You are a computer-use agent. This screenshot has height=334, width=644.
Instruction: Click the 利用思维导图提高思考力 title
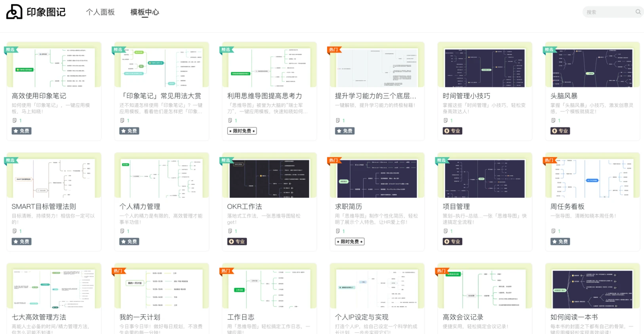[x=265, y=96]
